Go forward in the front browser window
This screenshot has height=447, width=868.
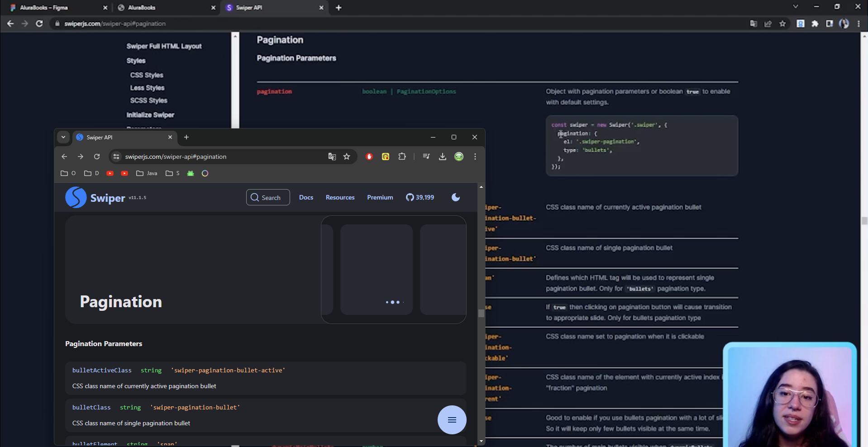point(81,157)
